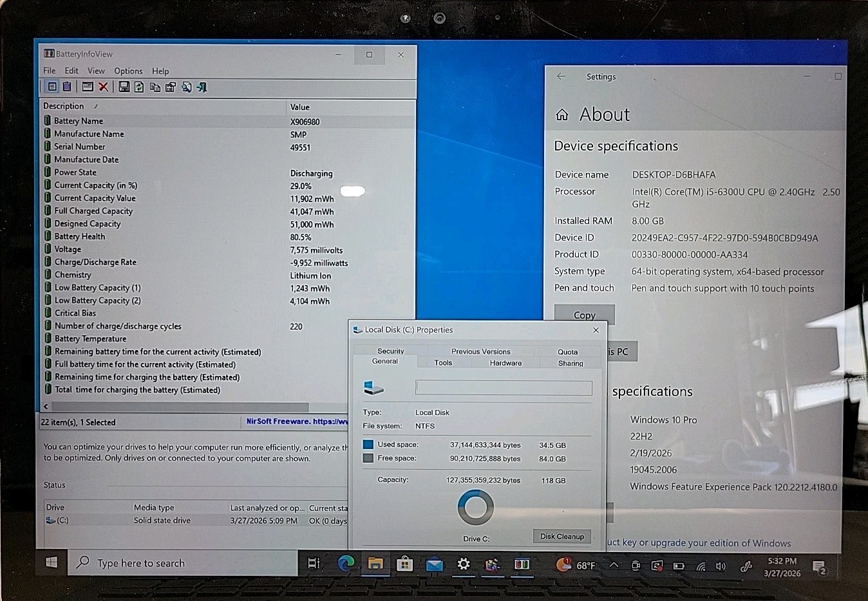
Task: Switch to the Hardware tab
Action: tap(505, 363)
